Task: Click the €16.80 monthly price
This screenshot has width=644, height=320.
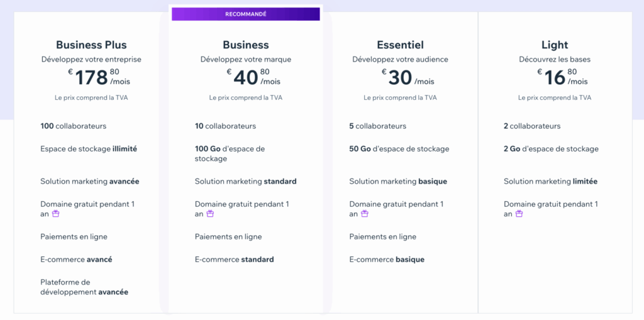Action: pos(562,77)
